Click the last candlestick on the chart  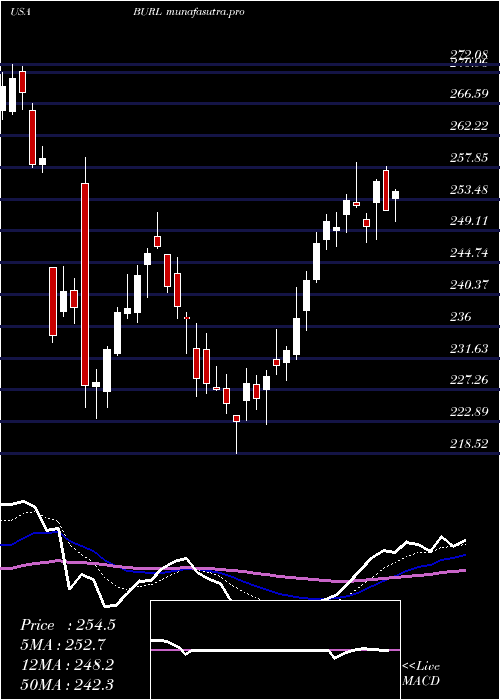pos(396,205)
